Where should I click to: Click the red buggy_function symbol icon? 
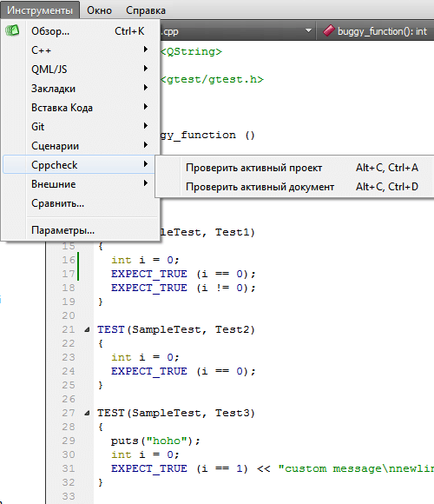(328, 31)
